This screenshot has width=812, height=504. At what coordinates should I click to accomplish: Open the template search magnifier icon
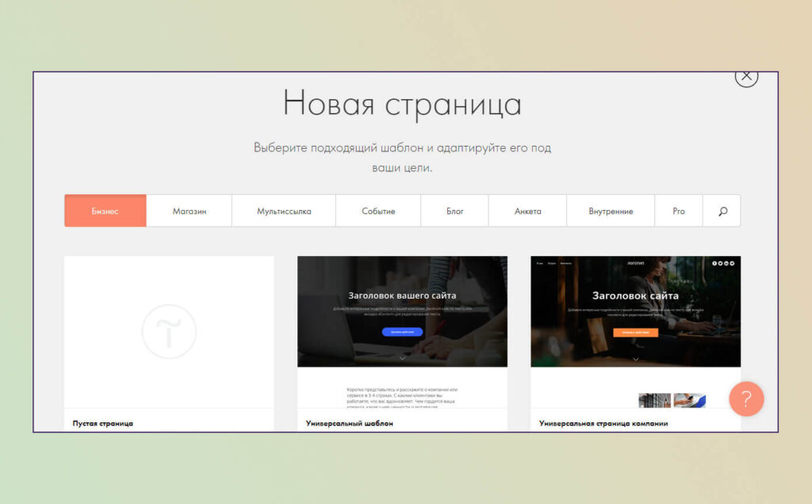point(722,211)
